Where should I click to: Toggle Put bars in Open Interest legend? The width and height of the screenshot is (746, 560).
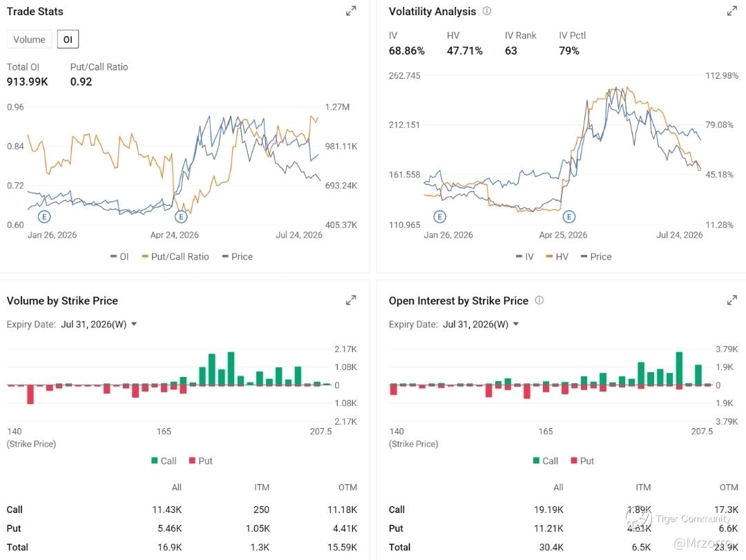[x=583, y=461]
